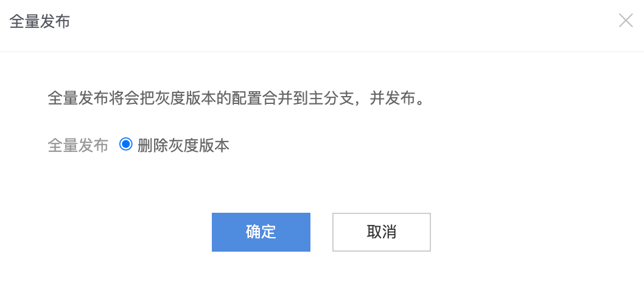The height and width of the screenshot is (293, 644).
Task: Dismiss the dialog using the top-right X
Action: pyautogui.click(x=626, y=21)
